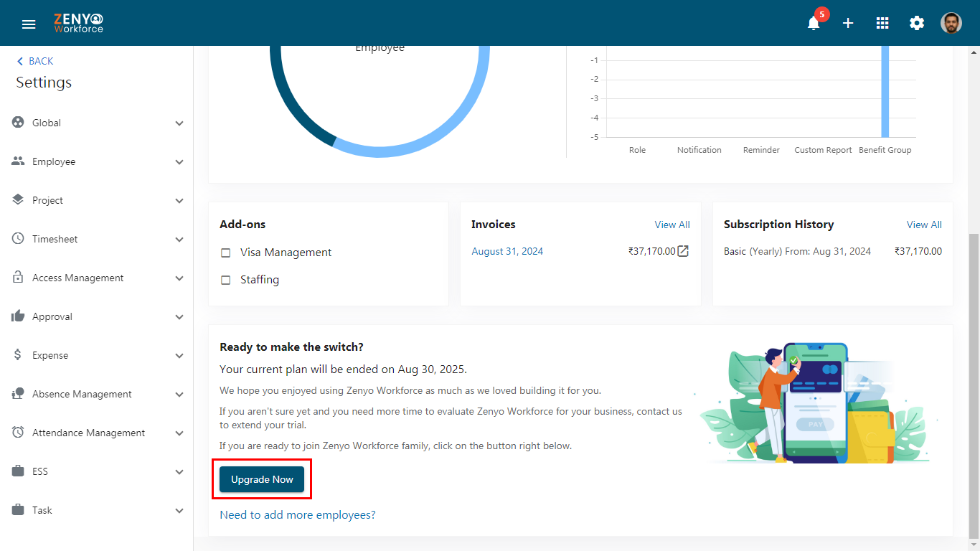Expand the Access Management chevron
Image resolution: width=980 pixels, height=551 pixels.
pyautogui.click(x=179, y=278)
